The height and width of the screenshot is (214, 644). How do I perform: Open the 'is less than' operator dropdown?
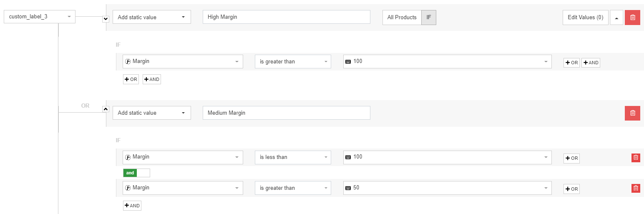[293, 157]
